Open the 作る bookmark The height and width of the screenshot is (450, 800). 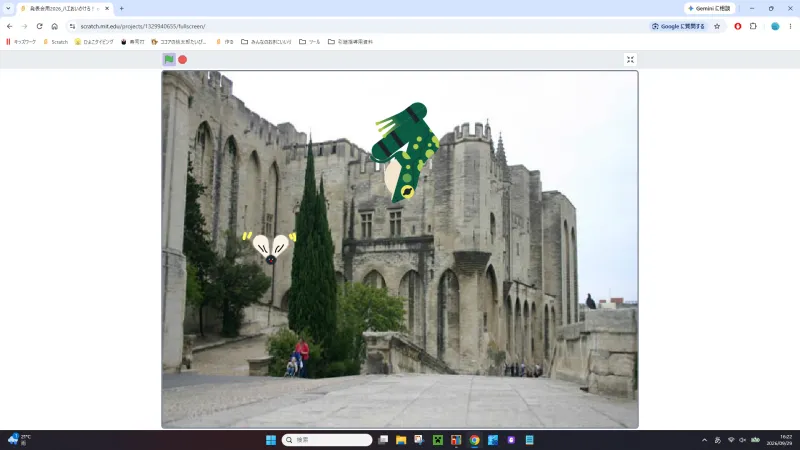point(224,42)
